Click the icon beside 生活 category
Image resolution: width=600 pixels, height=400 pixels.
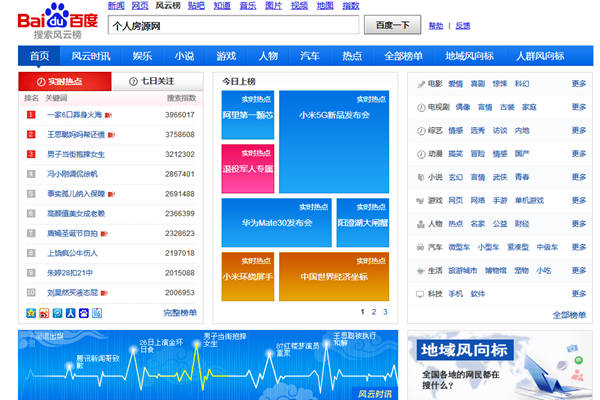pyautogui.click(x=421, y=271)
